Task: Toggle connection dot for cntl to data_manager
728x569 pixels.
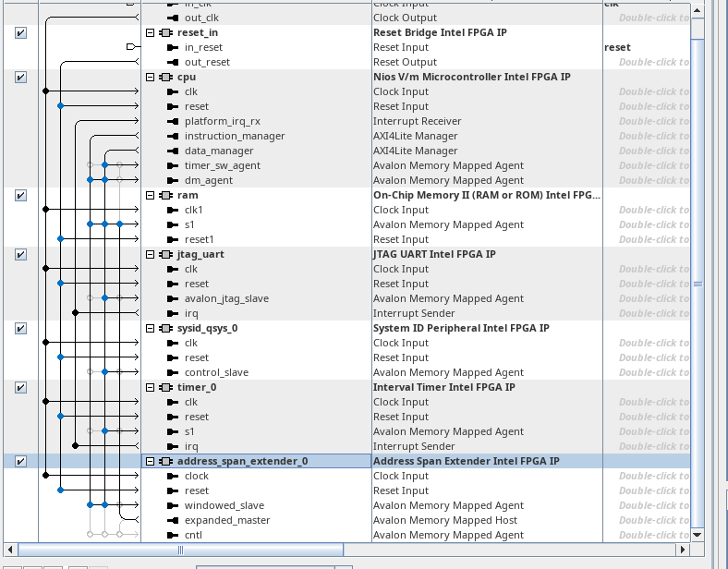Action: (x=105, y=535)
